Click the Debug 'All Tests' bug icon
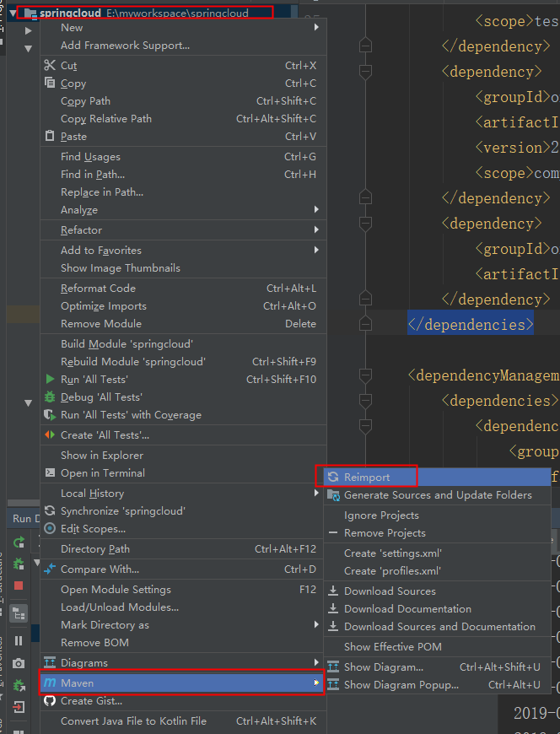The width and height of the screenshot is (560, 734). point(50,397)
